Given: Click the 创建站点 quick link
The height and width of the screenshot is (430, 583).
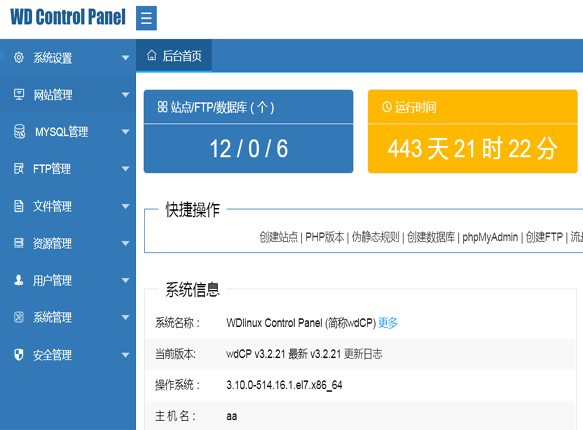Looking at the screenshot, I should click(x=278, y=237).
